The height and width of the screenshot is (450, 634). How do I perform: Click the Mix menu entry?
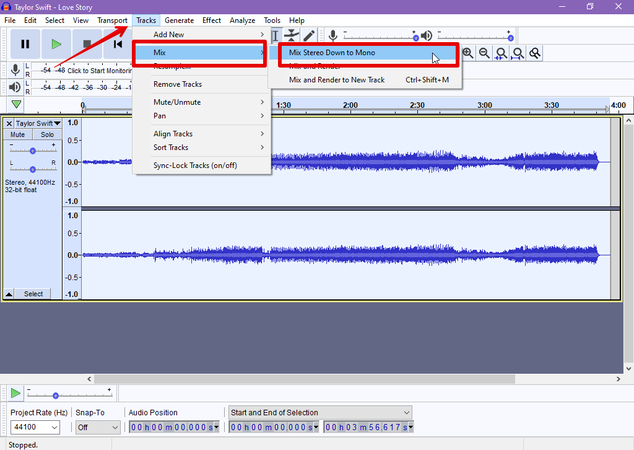point(202,53)
